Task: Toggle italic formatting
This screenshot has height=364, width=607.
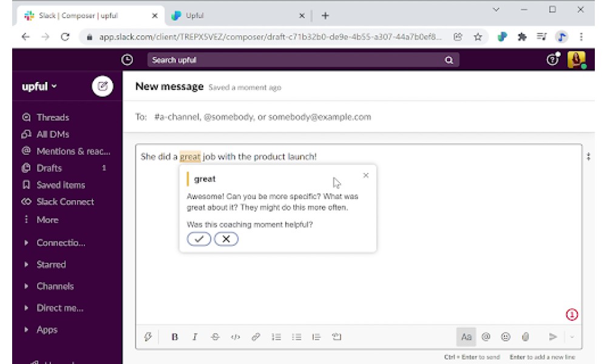Action: click(195, 337)
